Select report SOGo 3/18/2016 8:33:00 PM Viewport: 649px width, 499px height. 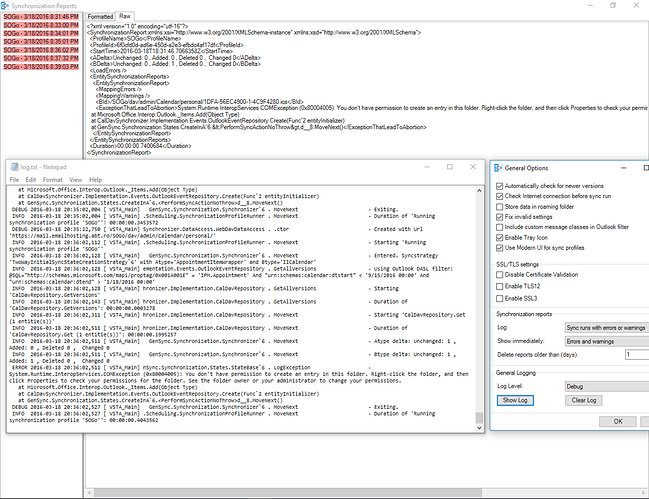(41, 25)
